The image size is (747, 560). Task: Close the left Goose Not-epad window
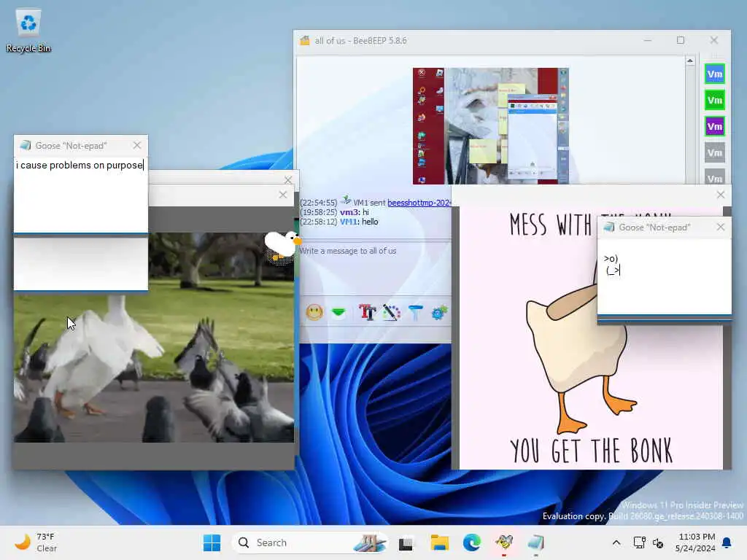tap(137, 145)
